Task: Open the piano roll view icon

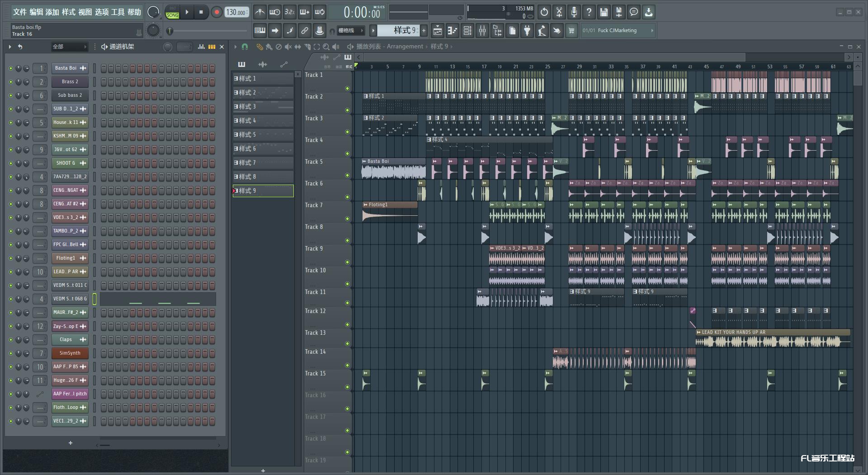Action: [453, 30]
